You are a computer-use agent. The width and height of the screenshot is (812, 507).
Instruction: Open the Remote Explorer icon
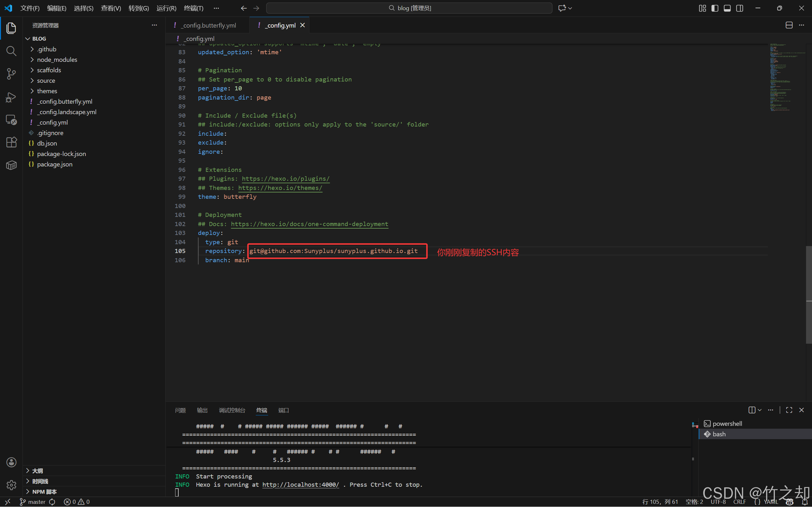click(x=11, y=120)
